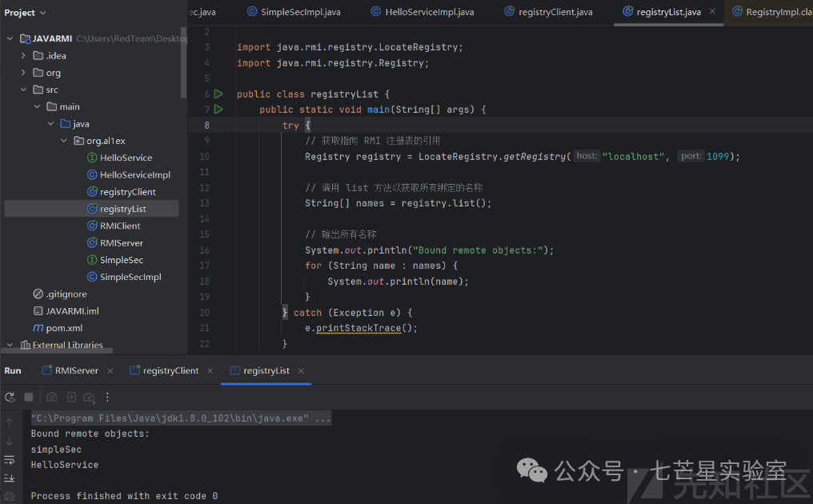Viewport: 813px width, 504px height.
Task: Click scroll to end icon in the console gutter
Action: point(10,478)
